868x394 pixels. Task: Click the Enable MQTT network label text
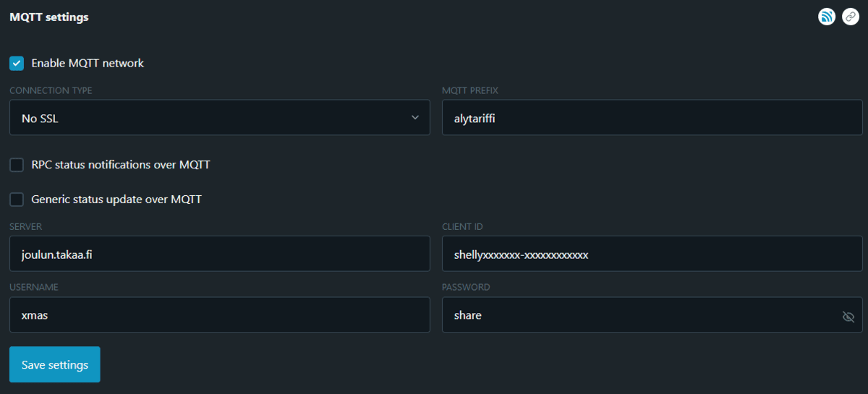coord(88,64)
